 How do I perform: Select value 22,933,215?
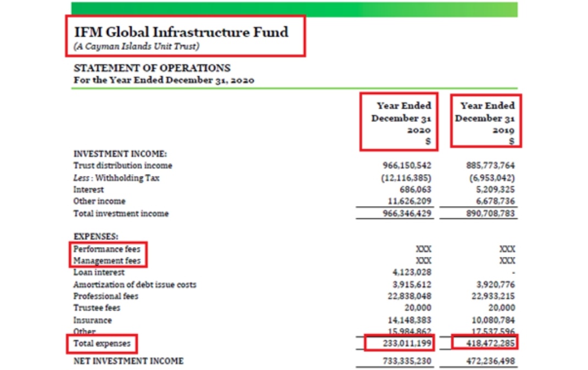[493, 296]
